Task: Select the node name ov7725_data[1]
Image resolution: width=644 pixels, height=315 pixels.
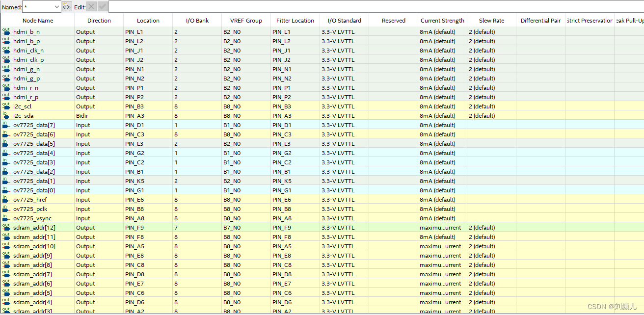Action: (x=34, y=181)
